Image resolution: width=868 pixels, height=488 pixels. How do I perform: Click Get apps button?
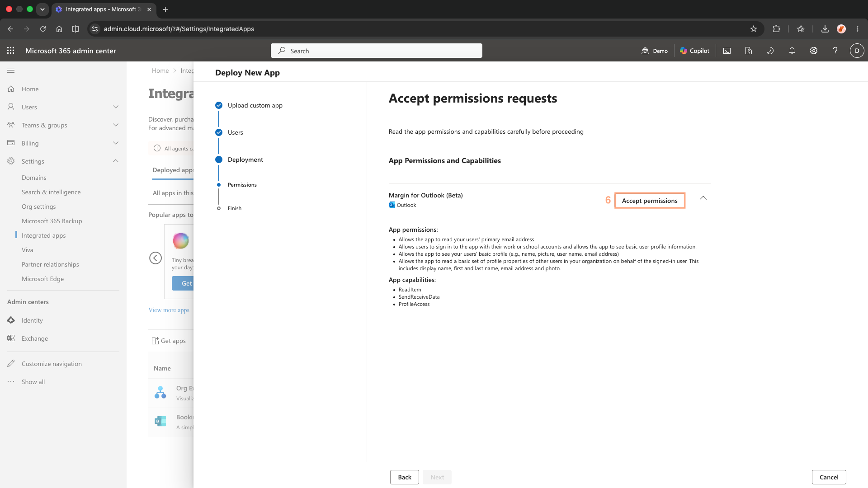click(169, 341)
